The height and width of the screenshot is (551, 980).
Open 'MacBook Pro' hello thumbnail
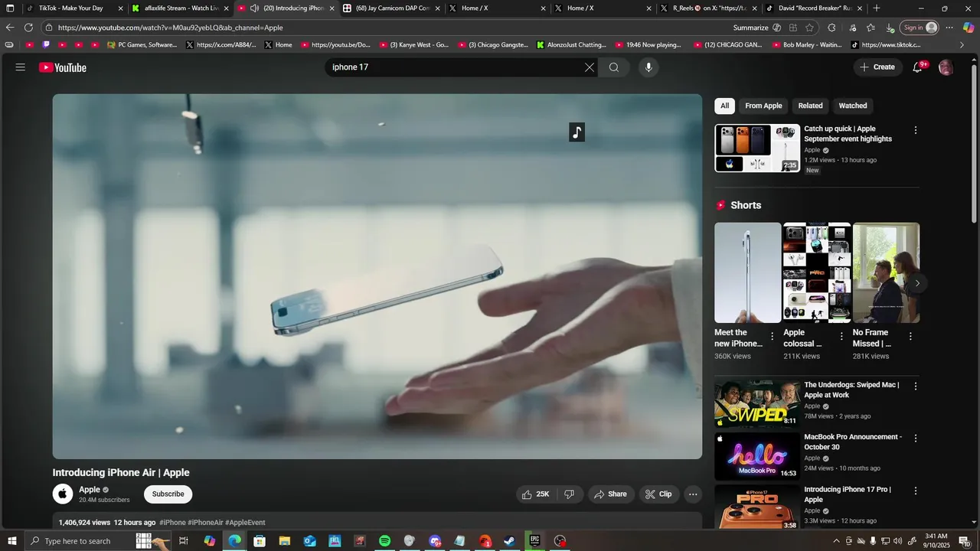757,457
